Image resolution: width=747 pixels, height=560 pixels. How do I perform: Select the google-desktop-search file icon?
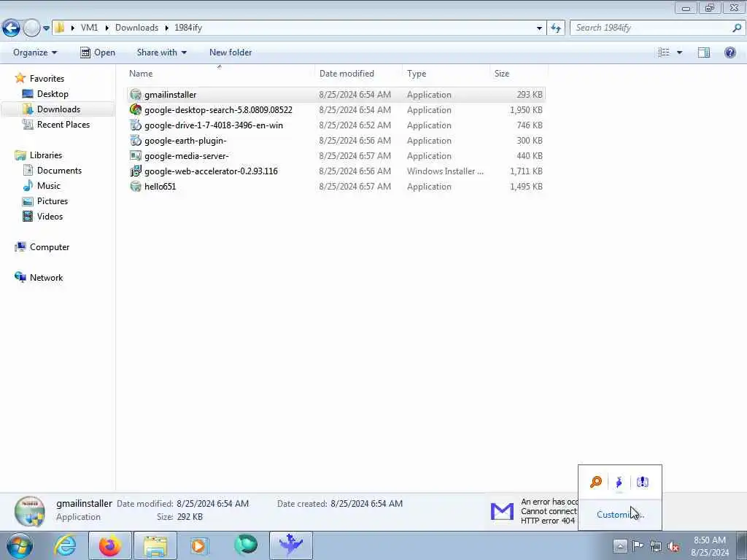tap(136, 110)
